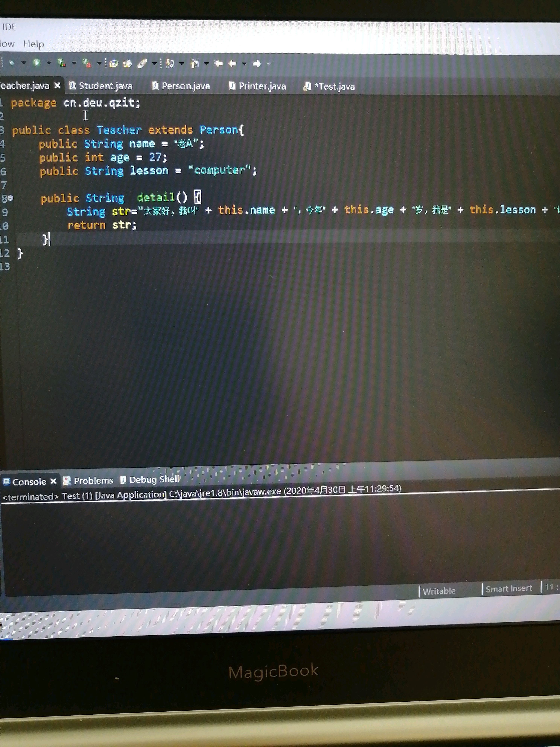The height and width of the screenshot is (747, 560).
Task: Click the detail() method name
Action: coord(162,197)
